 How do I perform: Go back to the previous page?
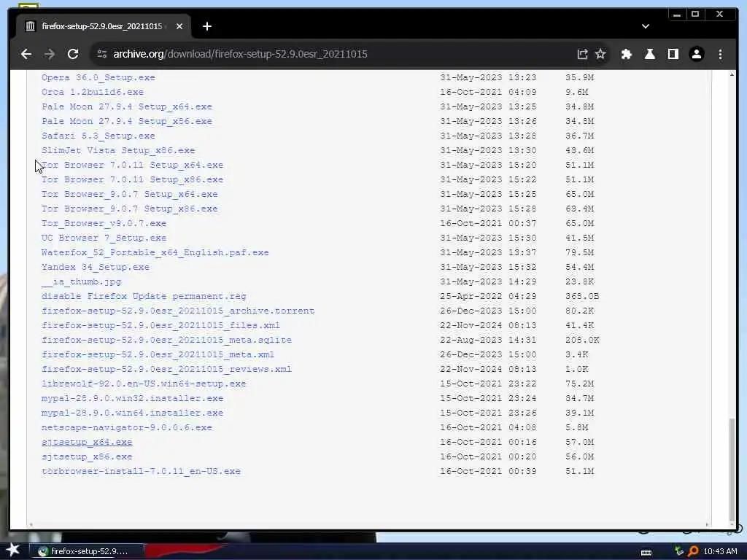point(26,54)
